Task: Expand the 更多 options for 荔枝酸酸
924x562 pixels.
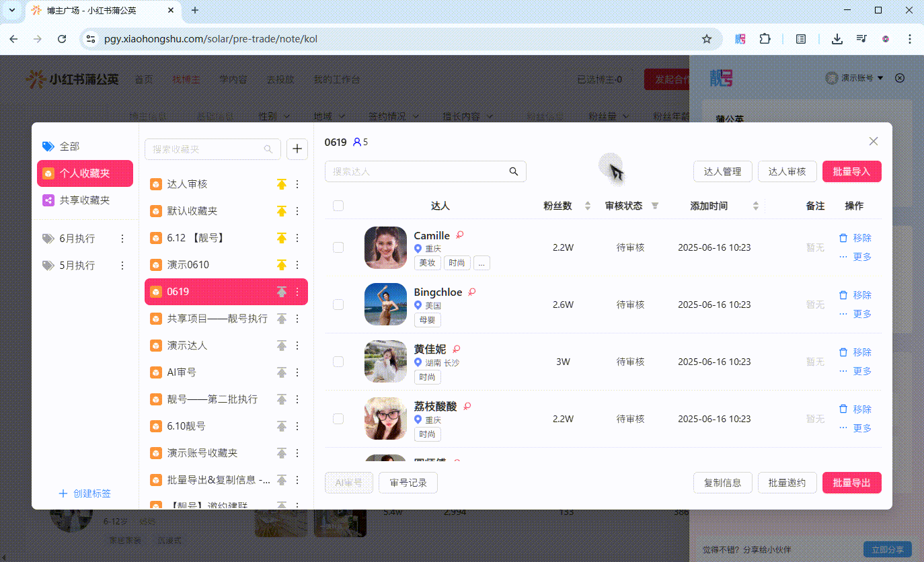Action: tap(855, 428)
